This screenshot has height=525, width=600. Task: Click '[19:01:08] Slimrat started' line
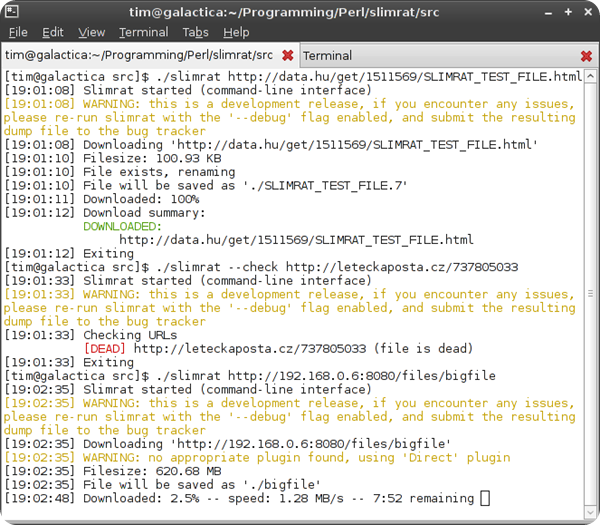click(x=188, y=90)
